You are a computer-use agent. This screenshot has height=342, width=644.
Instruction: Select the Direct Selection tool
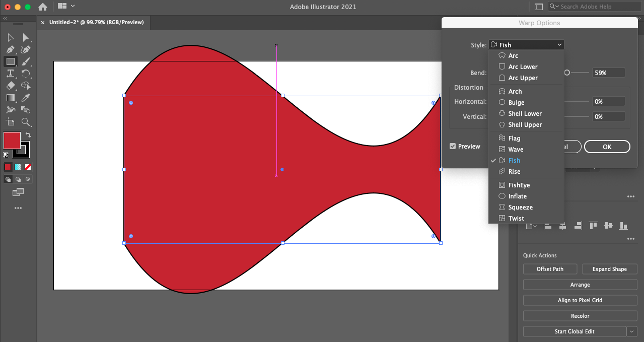26,37
